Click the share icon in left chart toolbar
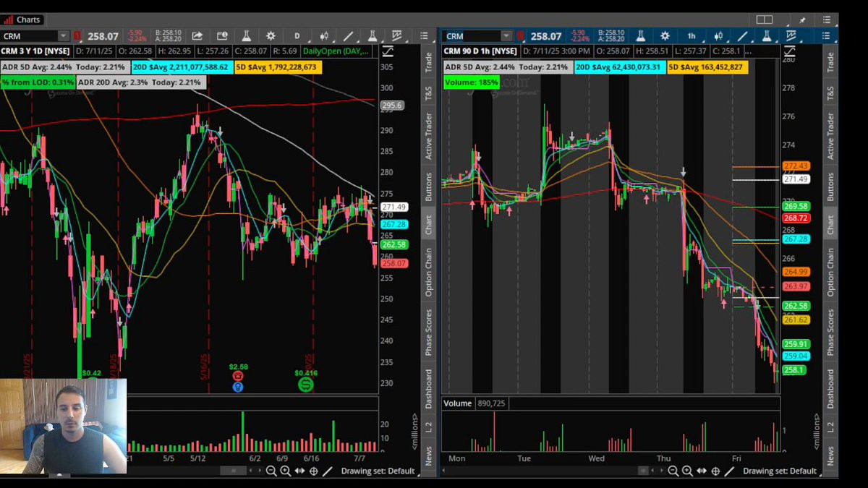The width and height of the screenshot is (868, 488). (197, 36)
